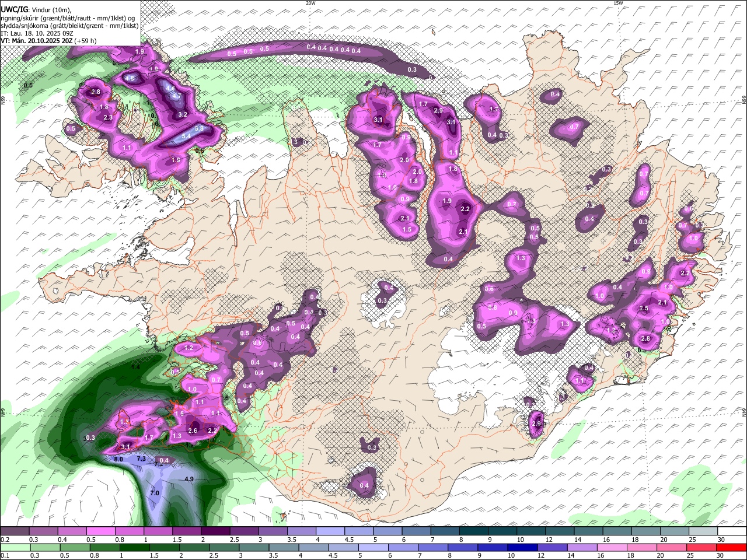Screen dimensions: 747x560
Task: Click the white 30 swatch in snow legend
Action: coord(732,531)
